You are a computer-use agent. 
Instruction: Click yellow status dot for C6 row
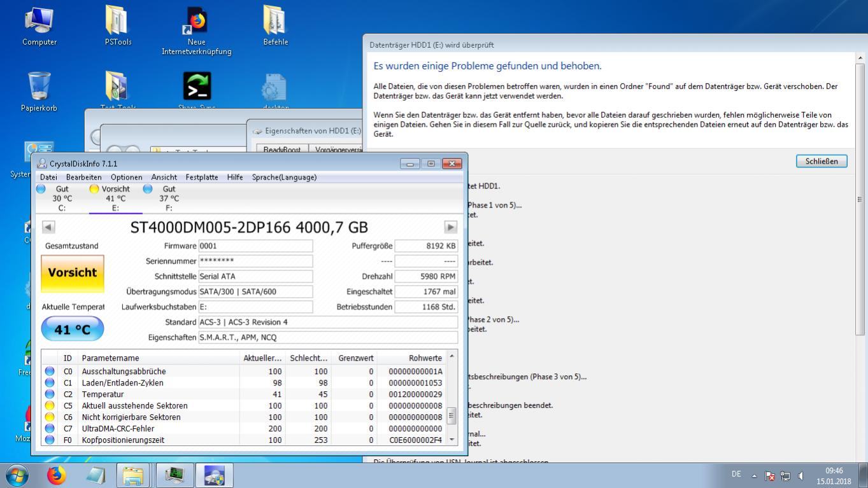(50, 417)
